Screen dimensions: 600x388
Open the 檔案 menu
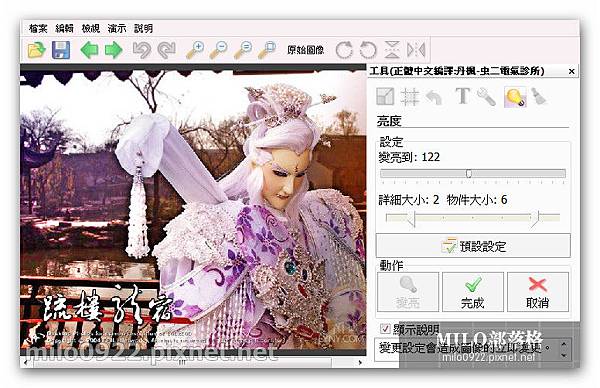[x=38, y=29]
